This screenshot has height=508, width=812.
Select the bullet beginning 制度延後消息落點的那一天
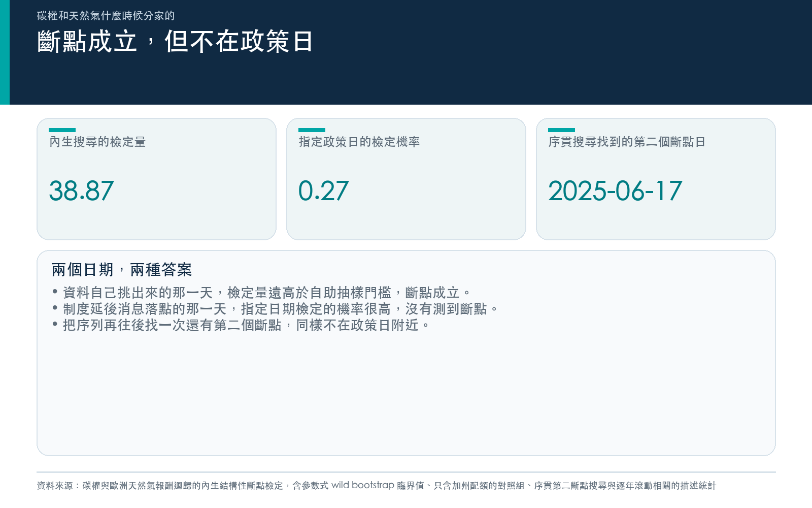point(275,309)
